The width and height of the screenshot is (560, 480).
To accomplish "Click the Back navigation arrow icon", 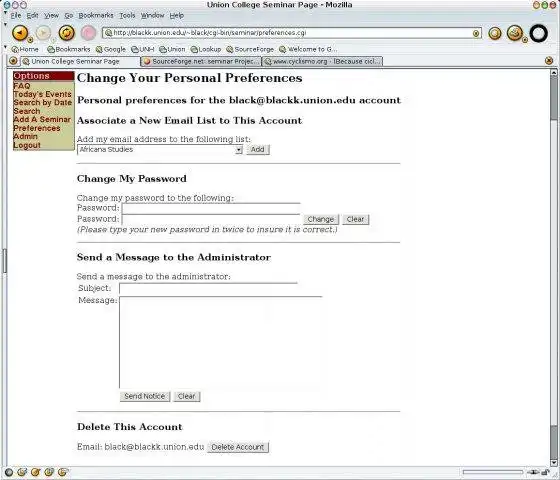I will [x=20, y=33].
